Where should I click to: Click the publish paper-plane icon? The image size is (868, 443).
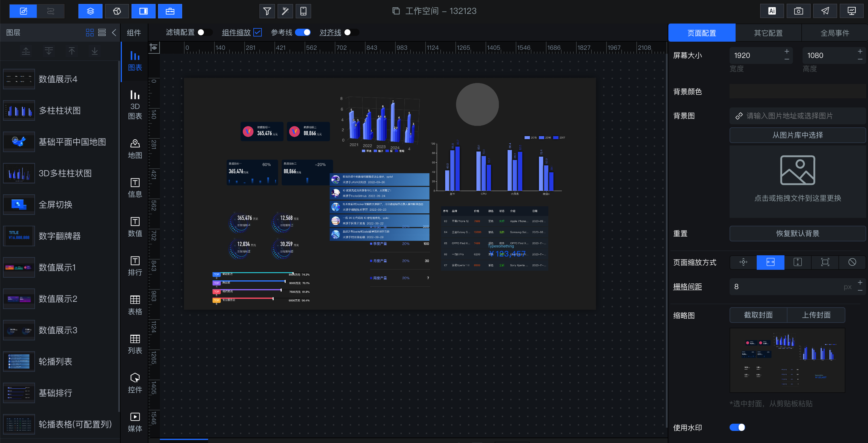(x=825, y=11)
